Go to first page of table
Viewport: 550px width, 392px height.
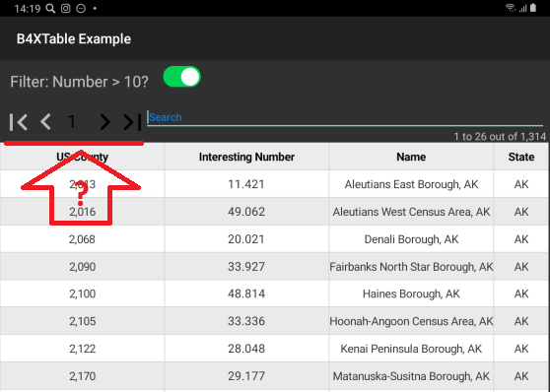point(19,122)
